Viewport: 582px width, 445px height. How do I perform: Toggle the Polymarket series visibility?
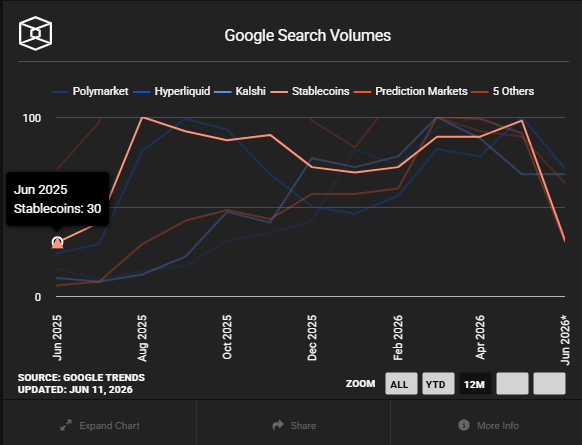click(100, 91)
